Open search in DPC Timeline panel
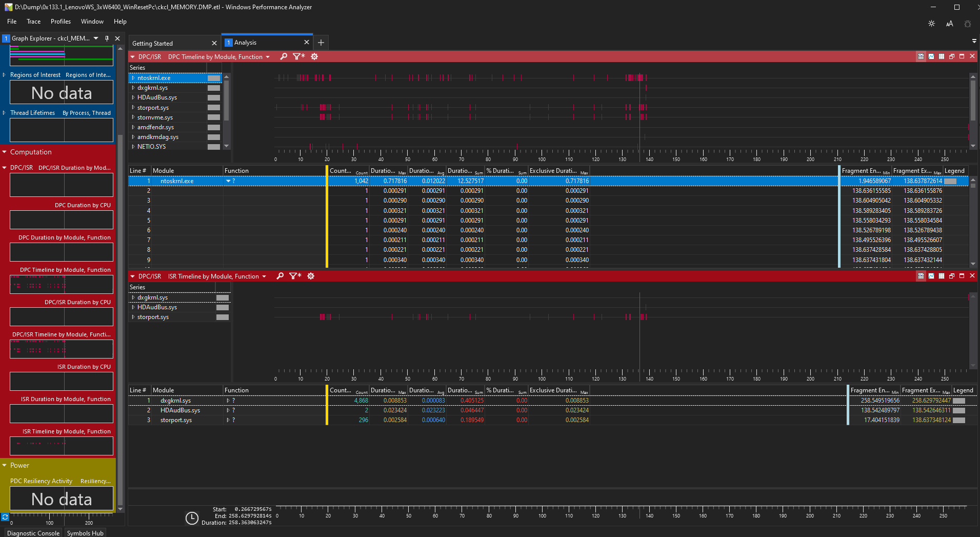 (284, 56)
